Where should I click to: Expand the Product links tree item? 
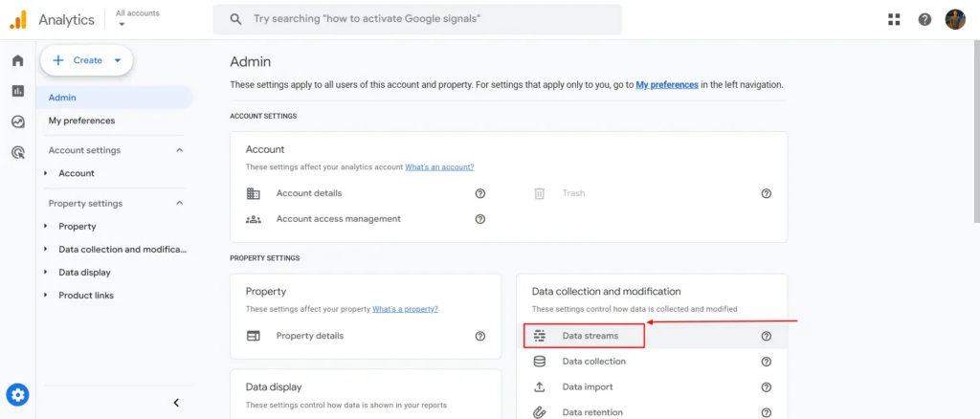(x=46, y=296)
